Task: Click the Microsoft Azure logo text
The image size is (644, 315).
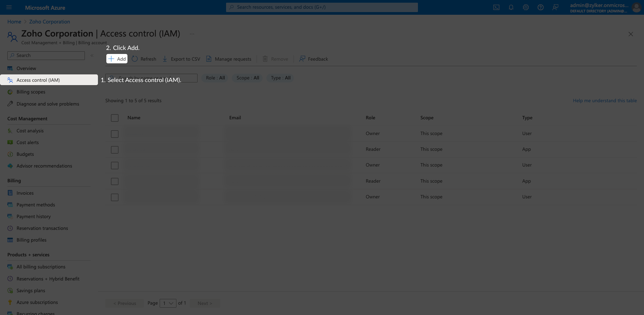Action: click(x=45, y=8)
